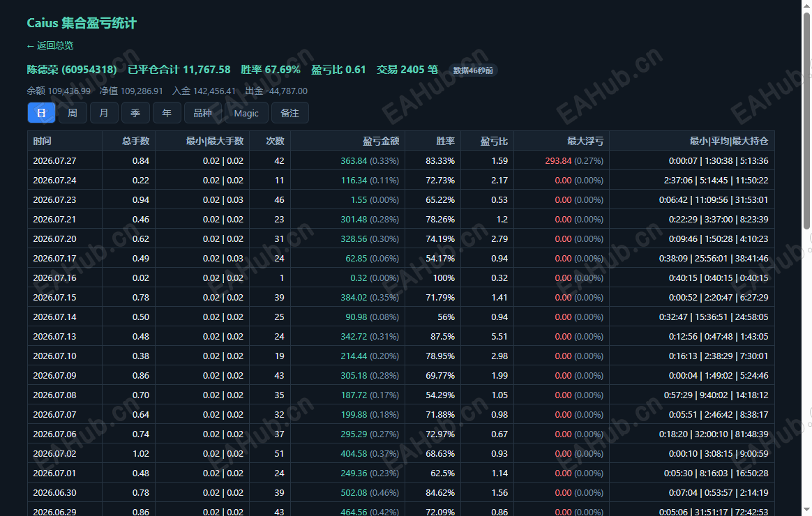The image size is (812, 516).
Task: Open the Magic tab
Action: pos(246,113)
